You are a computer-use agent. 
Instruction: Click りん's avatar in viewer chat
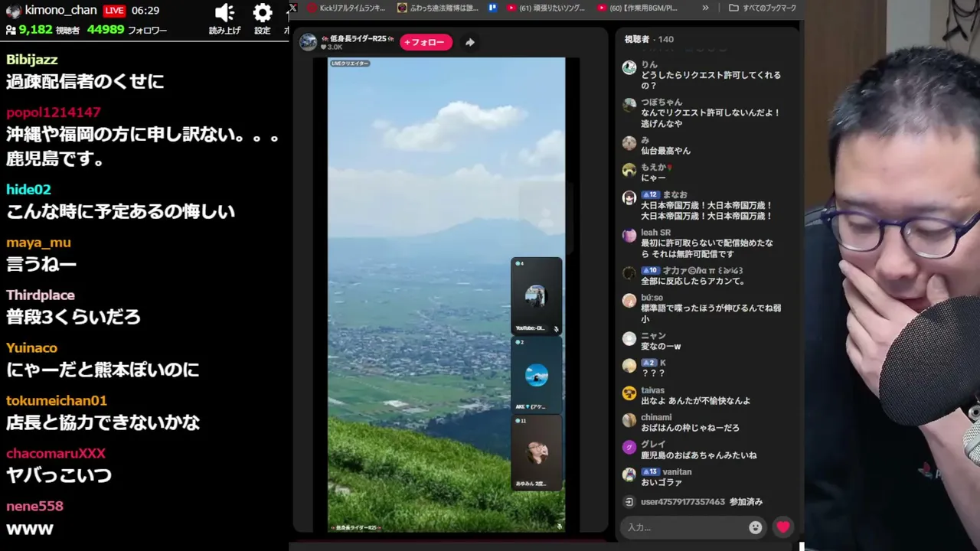[629, 67]
